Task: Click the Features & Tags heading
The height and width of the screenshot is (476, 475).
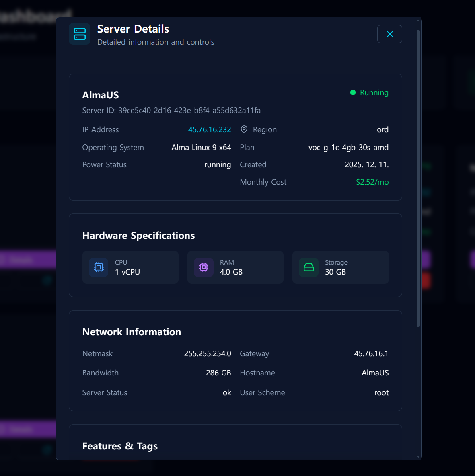Action: [x=120, y=446]
